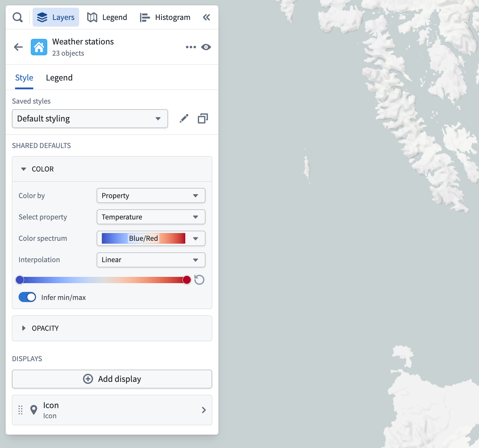Toggle the Infer min/max switch

pyautogui.click(x=27, y=297)
